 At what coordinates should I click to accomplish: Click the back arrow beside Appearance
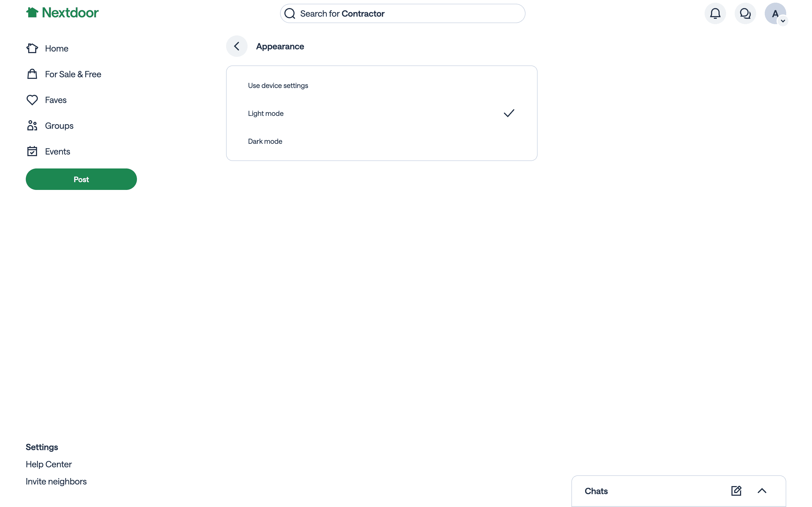(x=237, y=46)
